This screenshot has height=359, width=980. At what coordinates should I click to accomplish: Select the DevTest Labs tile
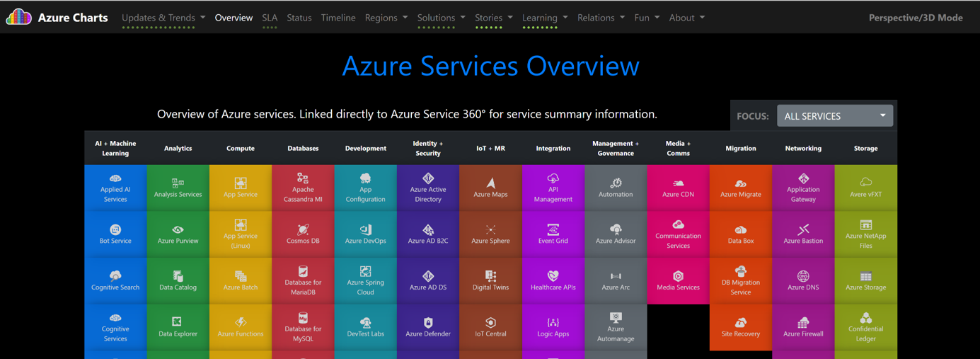366,328
